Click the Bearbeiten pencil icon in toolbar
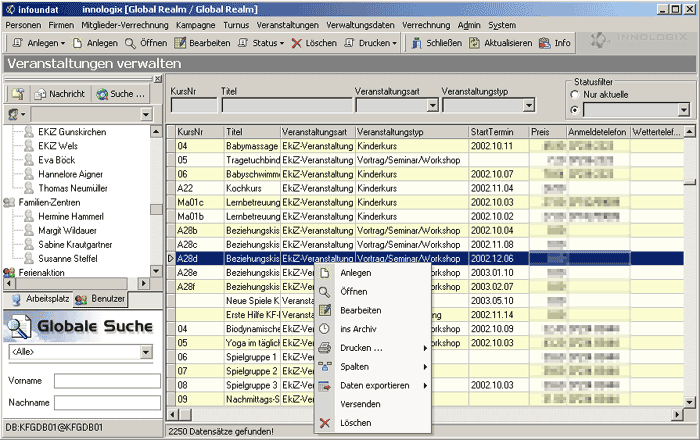The height and width of the screenshot is (440, 700). [180, 43]
